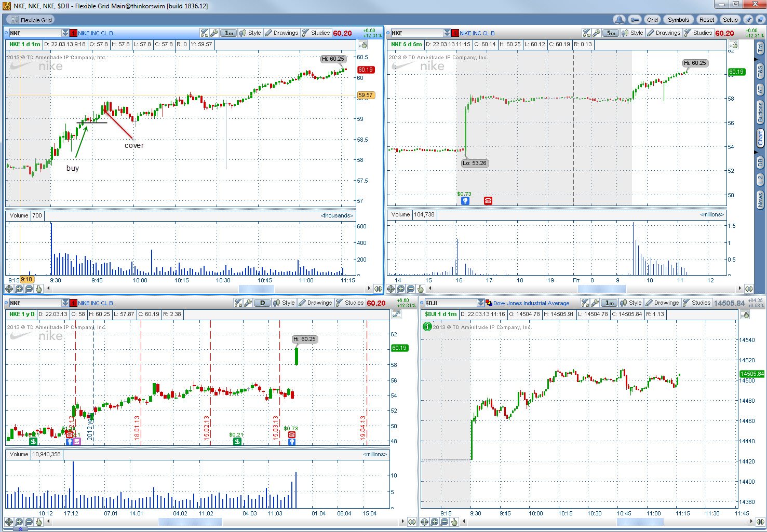Open the Setup button
The height and width of the screenshot is (532, 767).
coord(730,20)
